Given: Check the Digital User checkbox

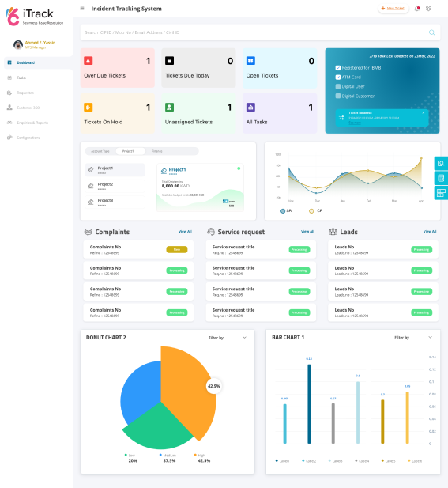Looking at the screenshot, I should (338, 86).
